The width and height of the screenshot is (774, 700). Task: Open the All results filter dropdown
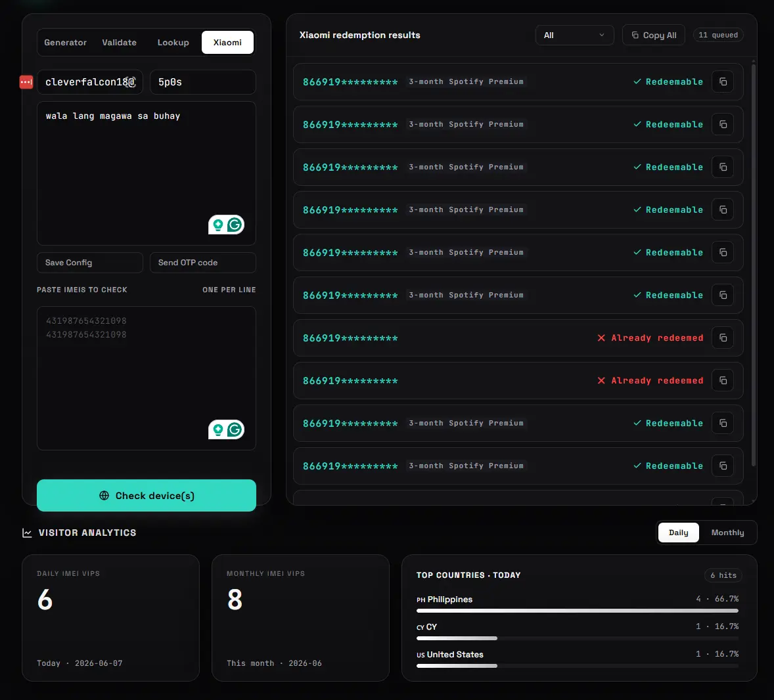tap(574, 35)
